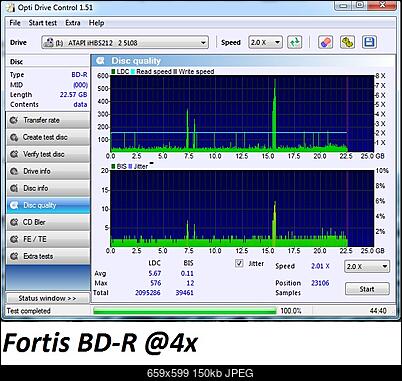Click the test progress bar at 100%

(185, 311)
